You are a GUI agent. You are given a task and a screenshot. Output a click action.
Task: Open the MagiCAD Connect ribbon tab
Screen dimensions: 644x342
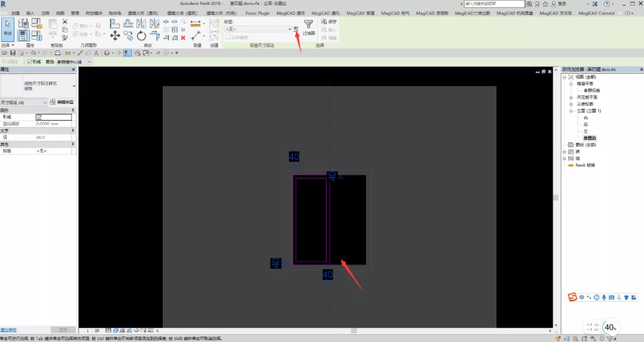coord(597,13)
